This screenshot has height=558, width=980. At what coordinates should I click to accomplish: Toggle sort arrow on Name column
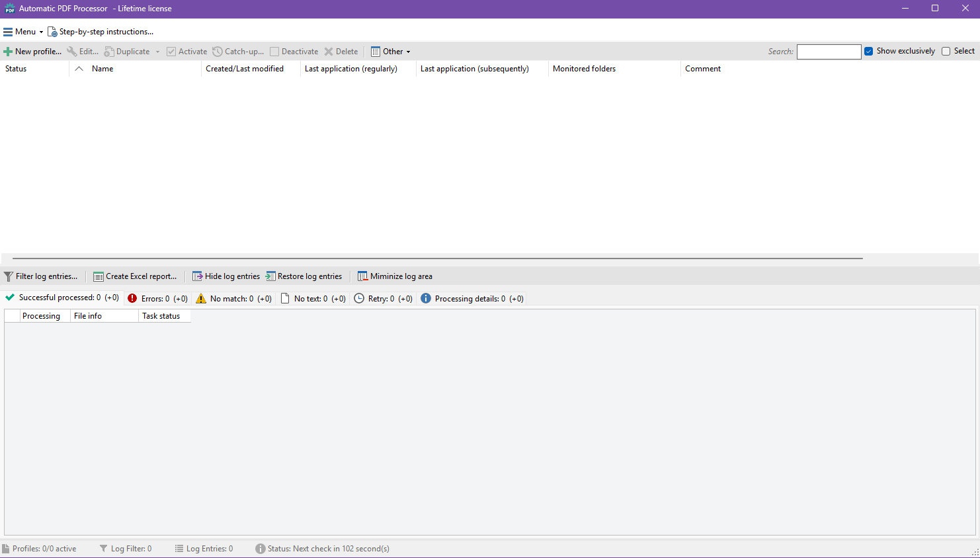pos(79,69)
